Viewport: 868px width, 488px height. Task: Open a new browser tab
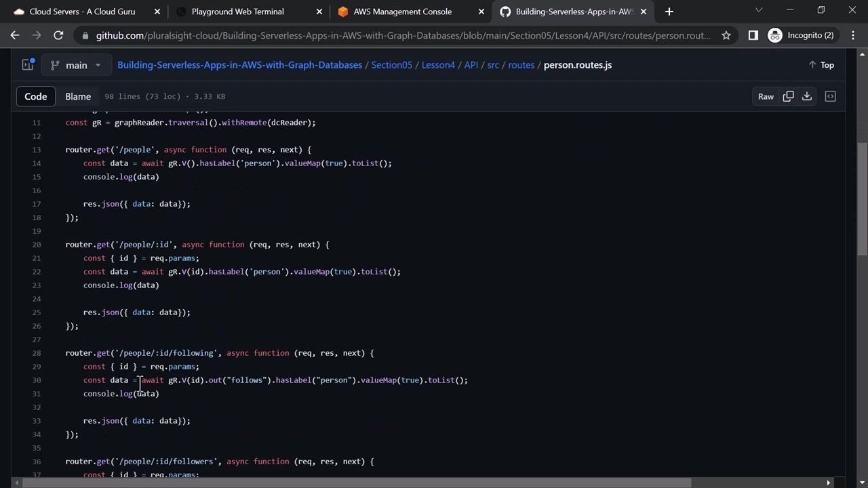[669, 12]
